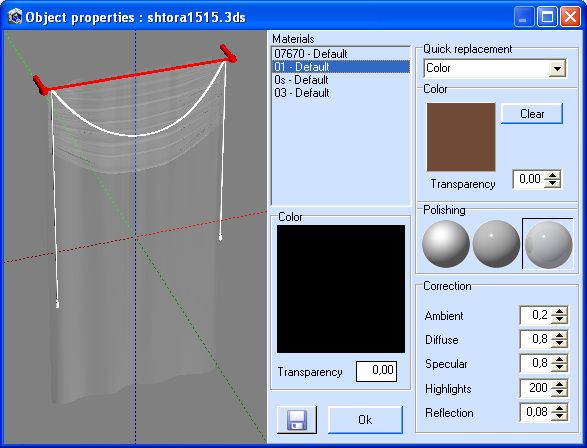The image size is (587, 448).
Task: Decrease Diffuse value with down arrow
Action: pos(559,343)
